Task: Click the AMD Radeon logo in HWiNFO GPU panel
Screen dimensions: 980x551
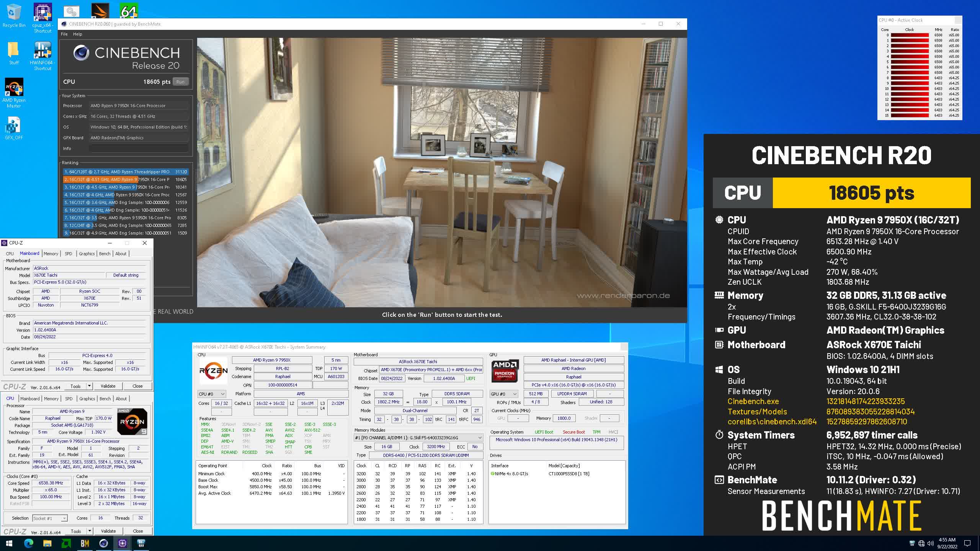Action: click(x=505, y=371)
